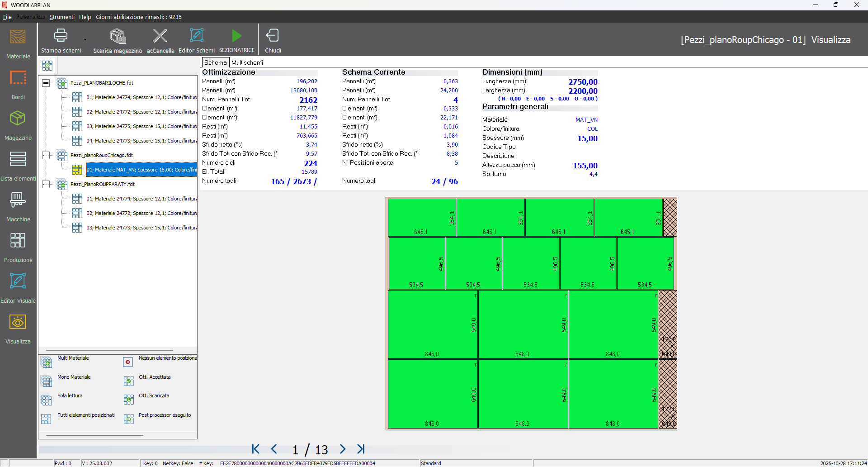Launch the Editor Visuale

point(18,286)
